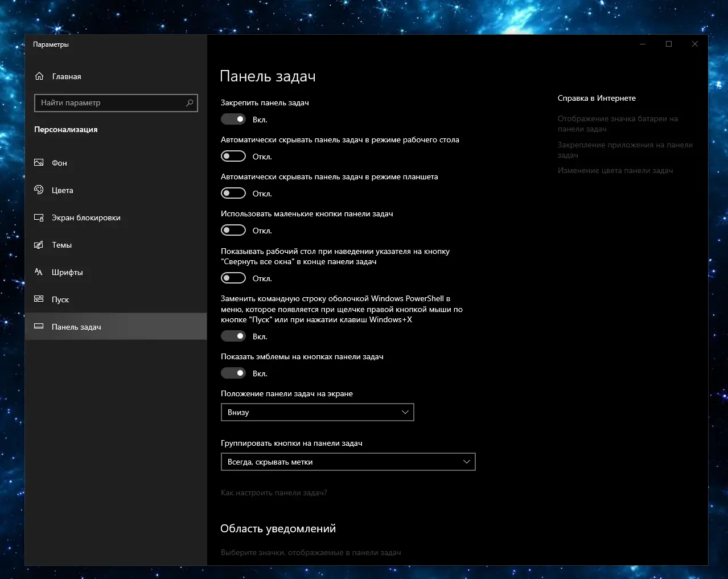728x579 pixels.
Task: Click the palette icon for Цвета
Action: click(x=39, y=190)
